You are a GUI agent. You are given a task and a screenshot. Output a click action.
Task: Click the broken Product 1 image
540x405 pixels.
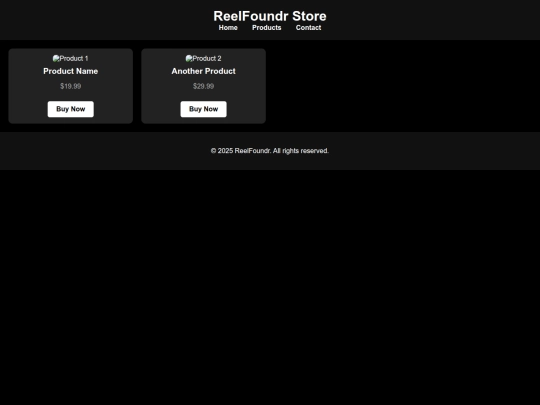click(x=71, y=59)
